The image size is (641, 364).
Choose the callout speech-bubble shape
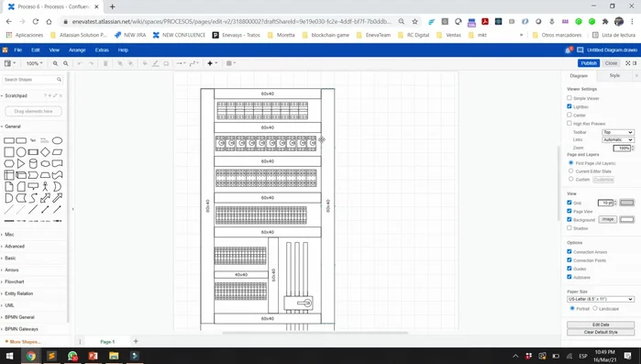click(x=33, y=187)
